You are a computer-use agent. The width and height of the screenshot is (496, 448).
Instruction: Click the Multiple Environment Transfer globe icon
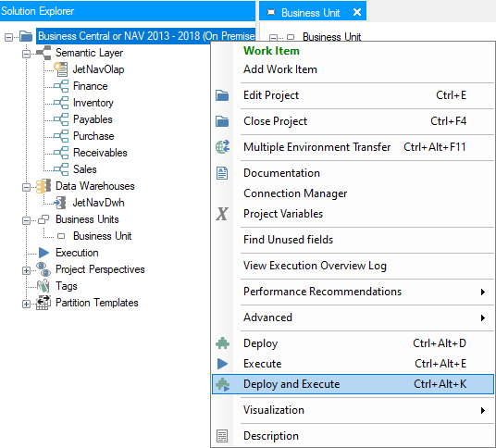[x=222, y=147]
